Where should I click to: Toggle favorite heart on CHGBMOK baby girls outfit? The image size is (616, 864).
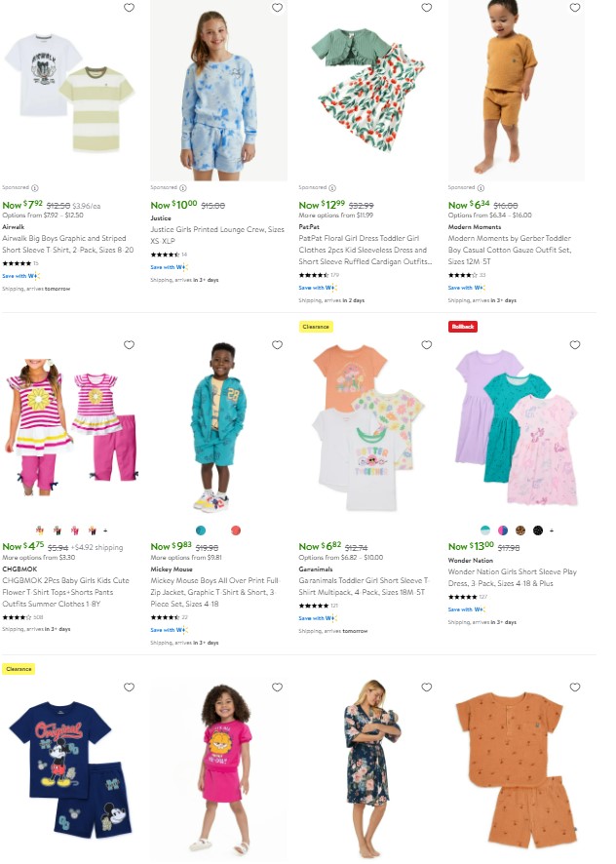pos(129,345)
